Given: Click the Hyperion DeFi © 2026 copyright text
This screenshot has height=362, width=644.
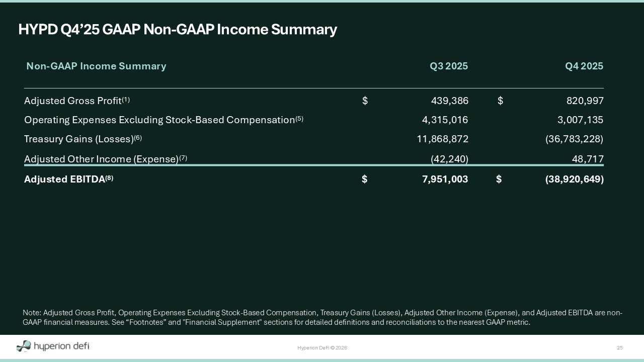Looking at the screenshot, I should (x=322, y=348).
